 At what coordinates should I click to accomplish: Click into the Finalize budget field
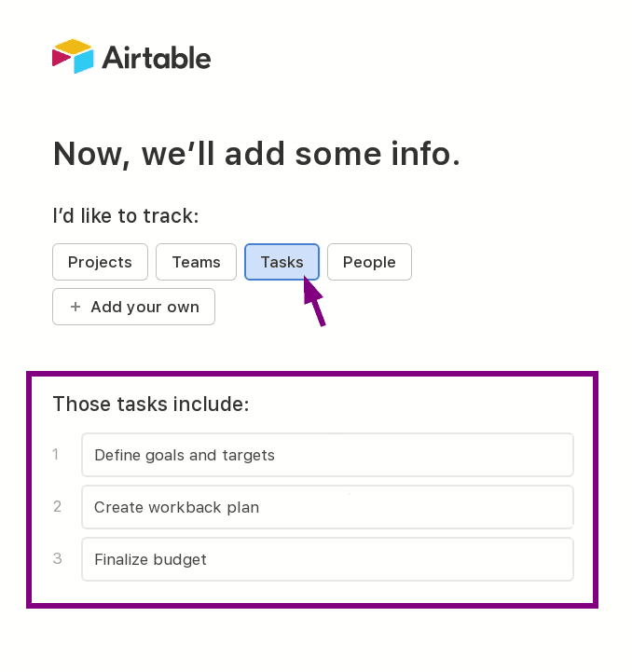[326, 559]
